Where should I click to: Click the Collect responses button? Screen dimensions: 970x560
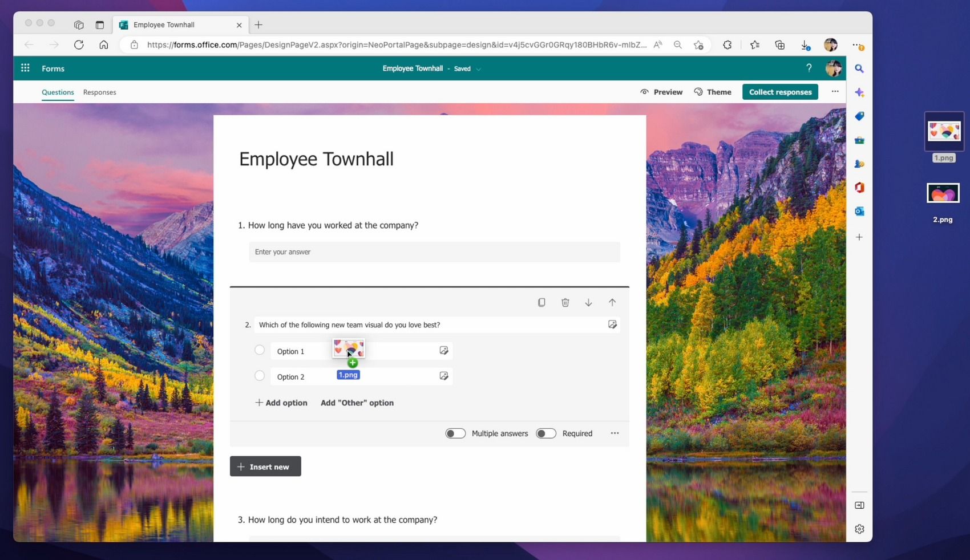point(780,92)
